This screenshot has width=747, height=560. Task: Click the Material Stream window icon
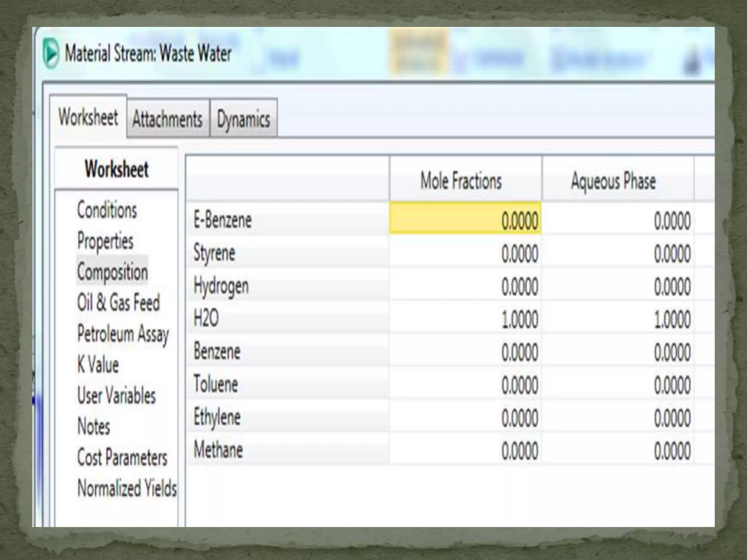[x=51, y=53]
